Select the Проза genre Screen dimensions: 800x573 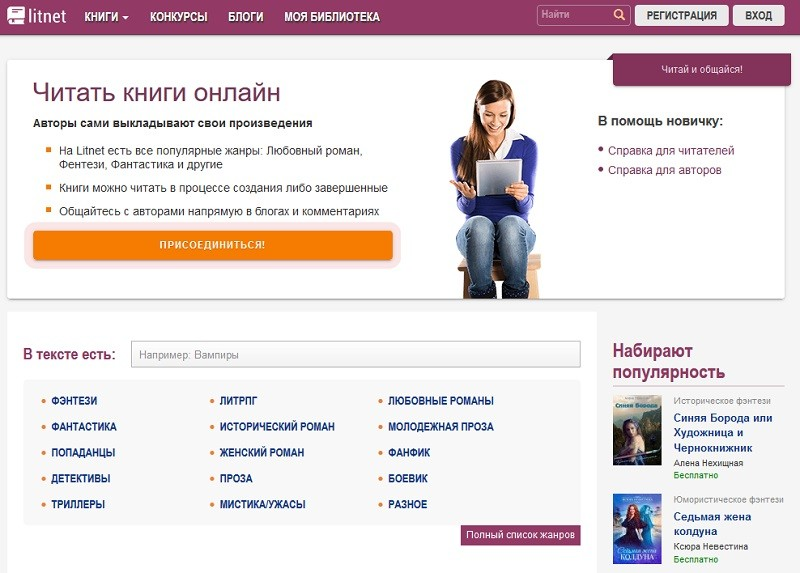(236, 479)
